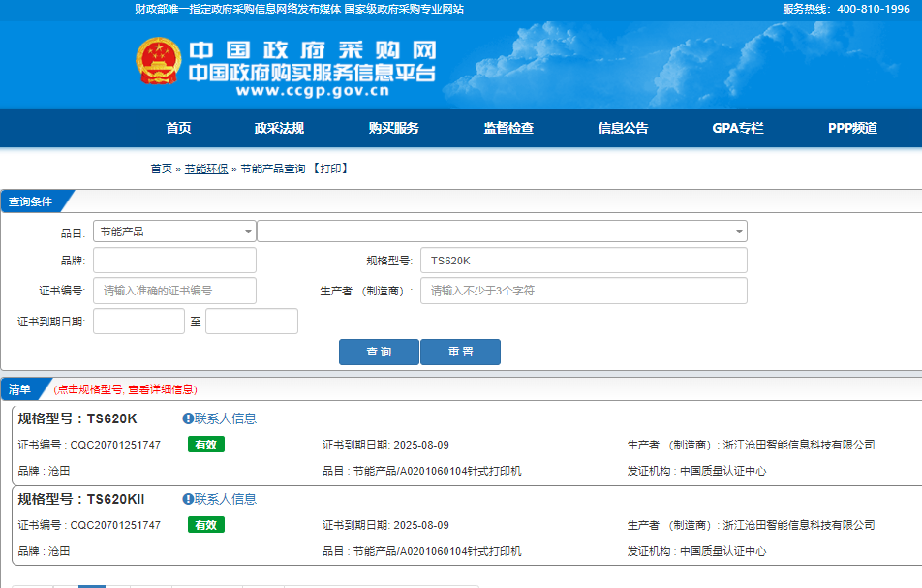Click 品目 针式打印机 text in TS620KII row
Viewport: 922px width, 588px height.
coord(421,551)
